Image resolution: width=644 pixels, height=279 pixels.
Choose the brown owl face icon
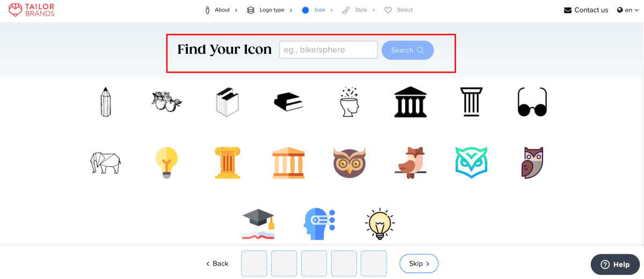click(x=349, y=162)
